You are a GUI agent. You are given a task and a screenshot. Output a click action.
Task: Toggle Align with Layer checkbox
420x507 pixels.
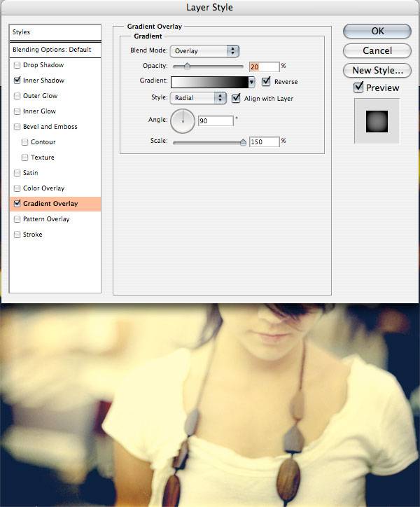(x=237, y=98)
